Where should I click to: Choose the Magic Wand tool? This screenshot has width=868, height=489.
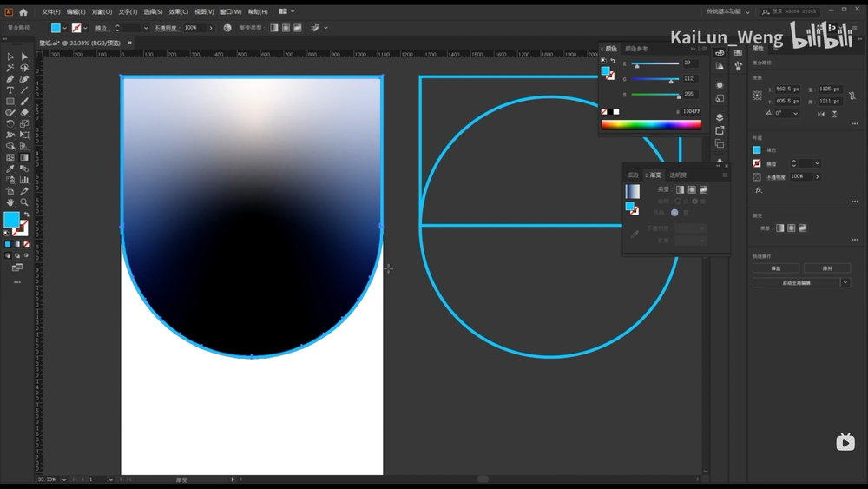click(10, 68)
